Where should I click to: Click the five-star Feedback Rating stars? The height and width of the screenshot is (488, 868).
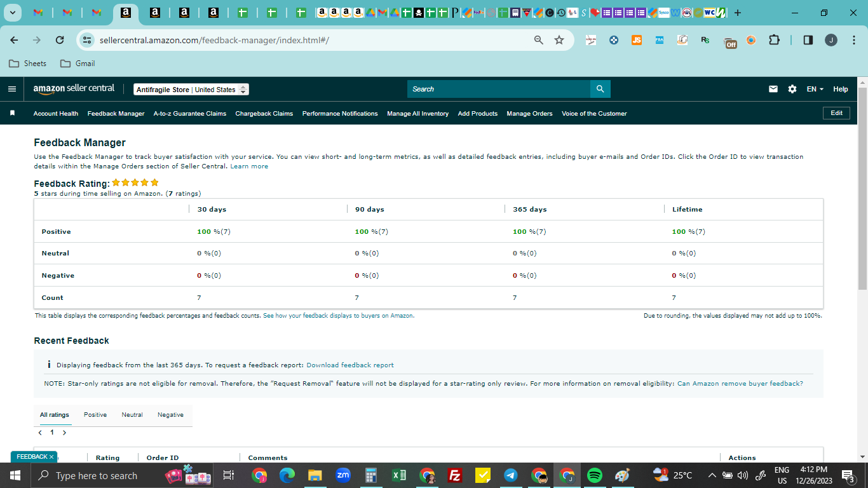(x=135, y=182)
